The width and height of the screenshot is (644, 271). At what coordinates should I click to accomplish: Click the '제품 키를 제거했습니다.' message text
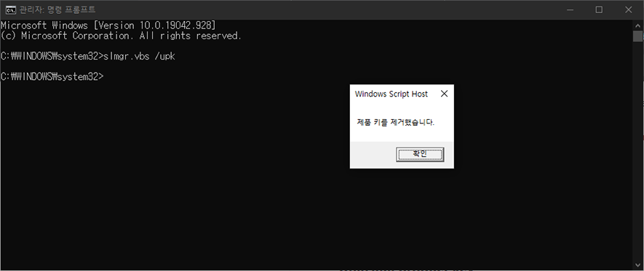(396, 122)
